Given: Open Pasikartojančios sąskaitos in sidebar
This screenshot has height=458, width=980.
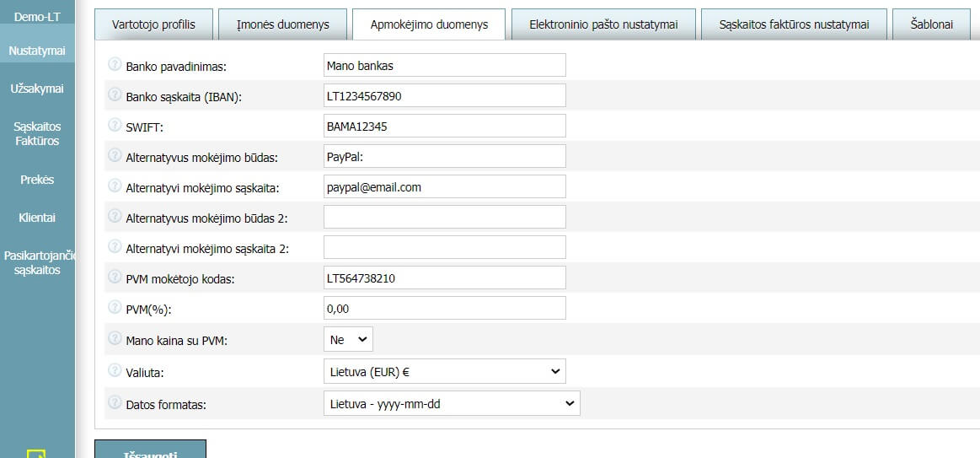Looking at the screenshot, I should coord(37,263).
